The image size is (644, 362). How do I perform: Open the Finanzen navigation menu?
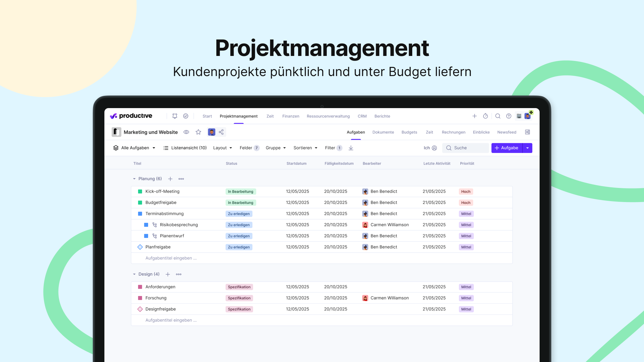pos(291,116)
